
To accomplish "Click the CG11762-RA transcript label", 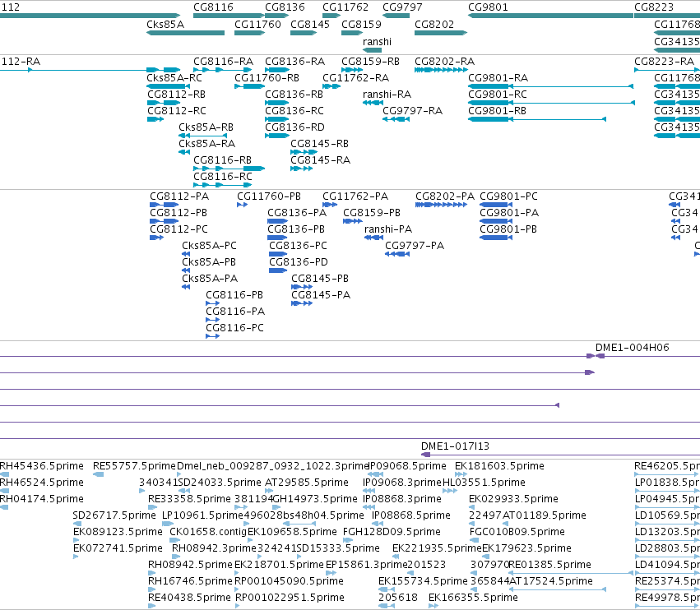I will pos(356,78).
